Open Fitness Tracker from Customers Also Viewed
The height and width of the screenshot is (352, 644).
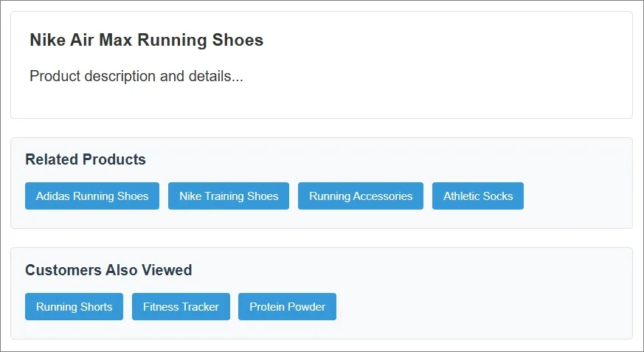pyautogui.click(x=181, y=307)
